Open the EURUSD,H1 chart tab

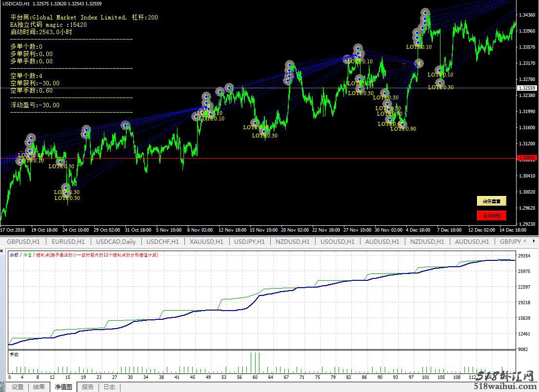(68, 241)
